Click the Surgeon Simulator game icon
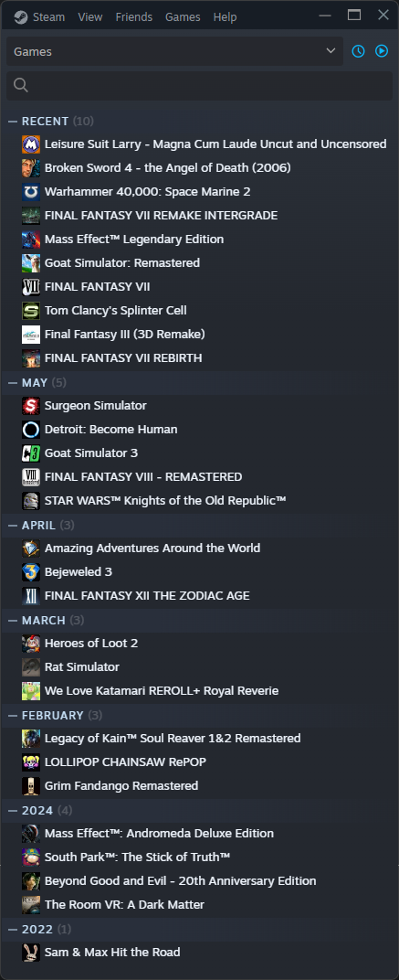The width and height of the screenshot is (399, 980). [x=31, y=406]
